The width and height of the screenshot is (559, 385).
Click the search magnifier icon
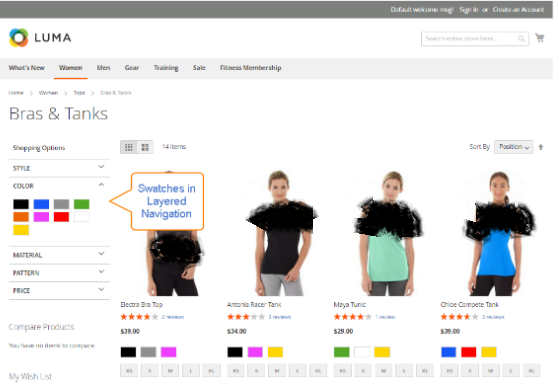pos(521,38)
